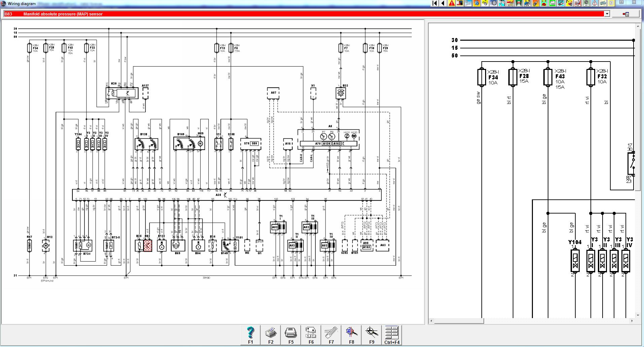Open the A/C dial toolbar icon
Viewport: 644px width, 347px height.
coord(586,3)
